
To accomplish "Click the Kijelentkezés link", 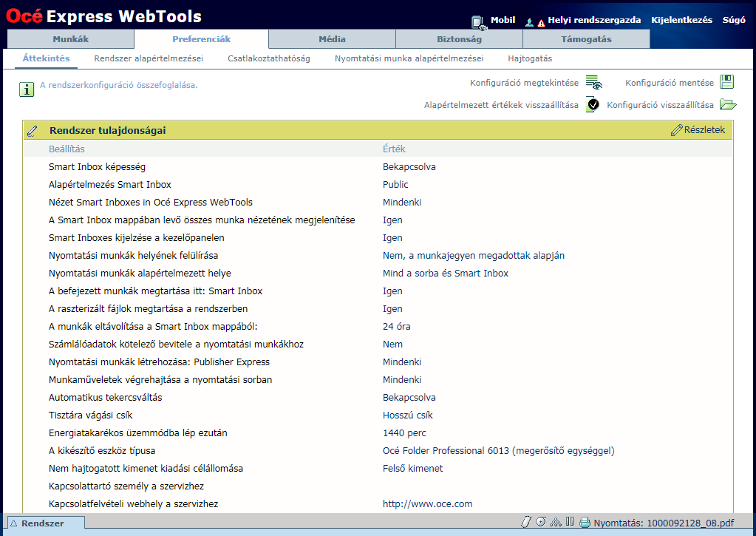I will click(x=682, y=20).
